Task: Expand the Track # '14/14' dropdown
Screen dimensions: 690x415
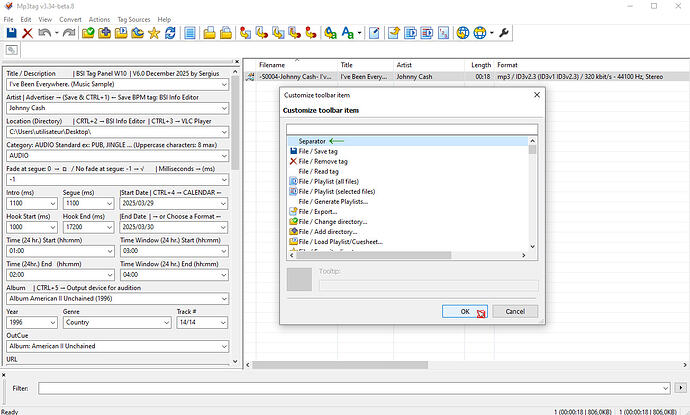Action: 223,323
